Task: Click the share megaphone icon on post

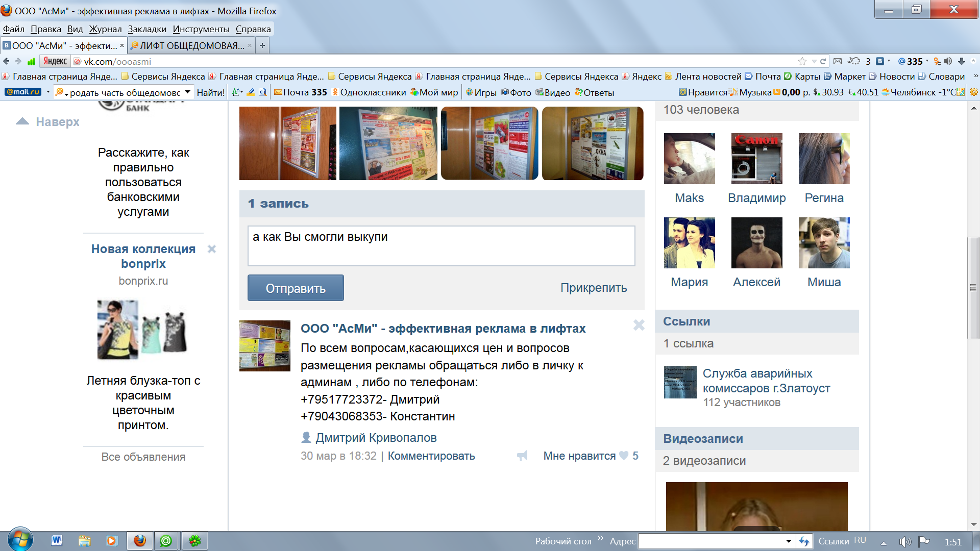Action: pos(522,456)
